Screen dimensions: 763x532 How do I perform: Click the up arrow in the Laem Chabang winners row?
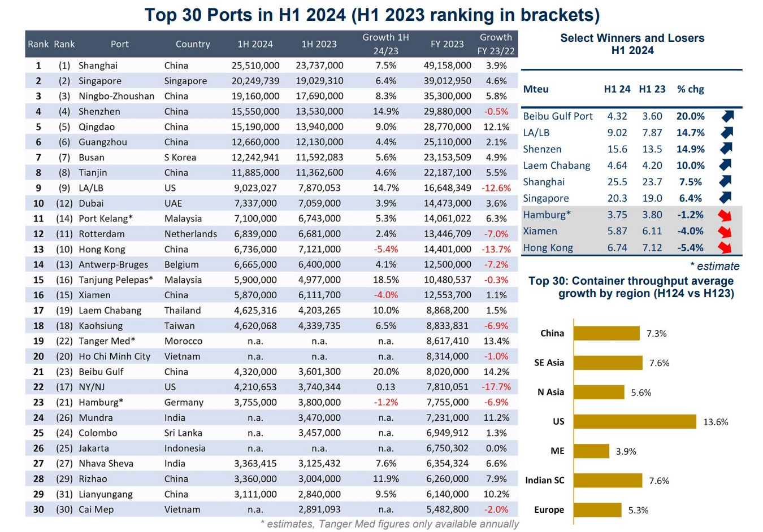[x=725, y=165]
